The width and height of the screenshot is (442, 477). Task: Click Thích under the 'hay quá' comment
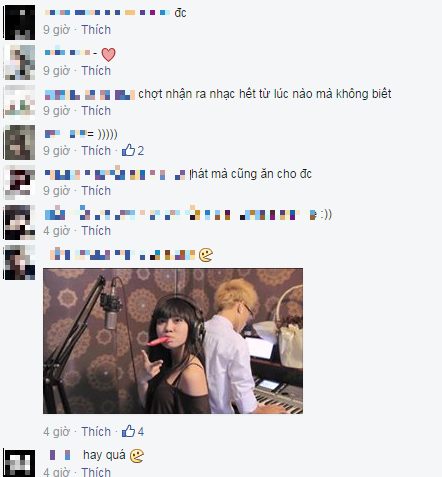tap(96, 472)
